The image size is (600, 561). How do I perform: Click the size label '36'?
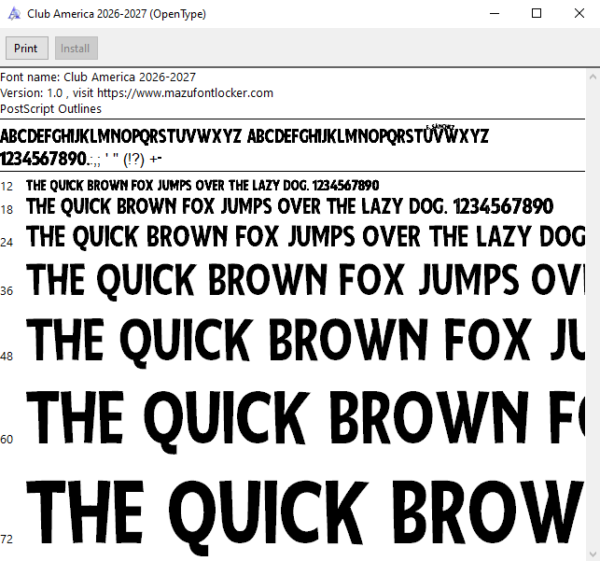click(x=7, y=291)
